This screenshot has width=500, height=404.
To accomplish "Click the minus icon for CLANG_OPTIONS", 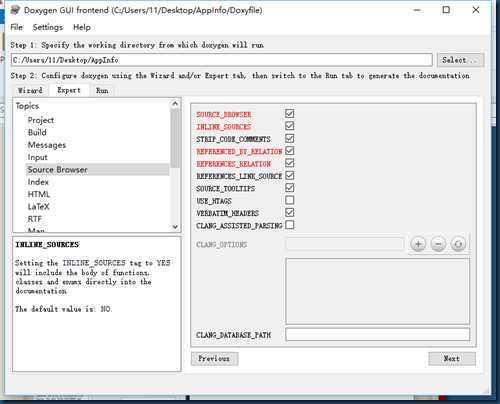I will point(438,244).
